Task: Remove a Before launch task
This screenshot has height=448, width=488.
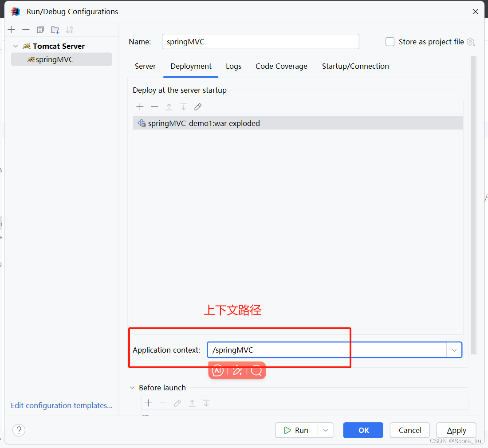Action: 163,403
